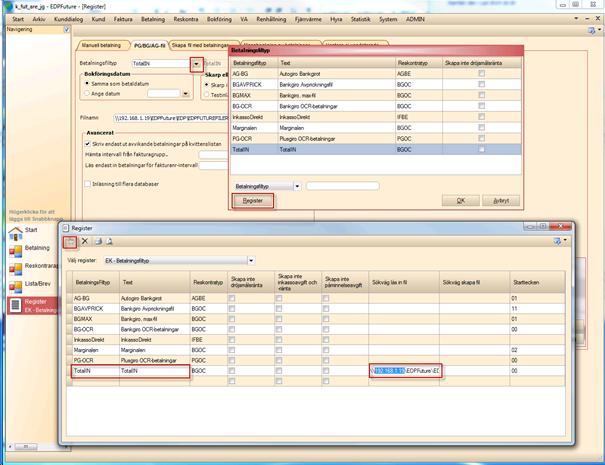Expand the Betalningsfiltyp dropdown arrow
This screenshot has height=465, width=605.
pyautogui.click(x=196, y=63)
